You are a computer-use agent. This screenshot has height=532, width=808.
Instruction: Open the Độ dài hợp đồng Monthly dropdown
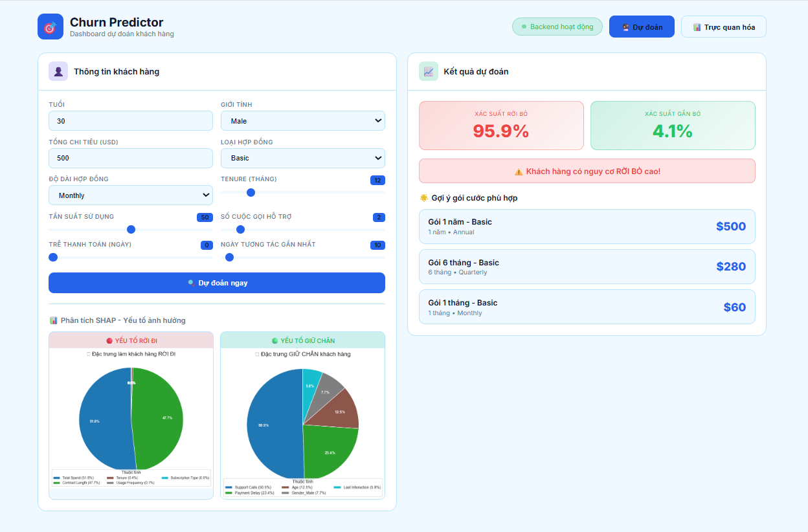130,195
